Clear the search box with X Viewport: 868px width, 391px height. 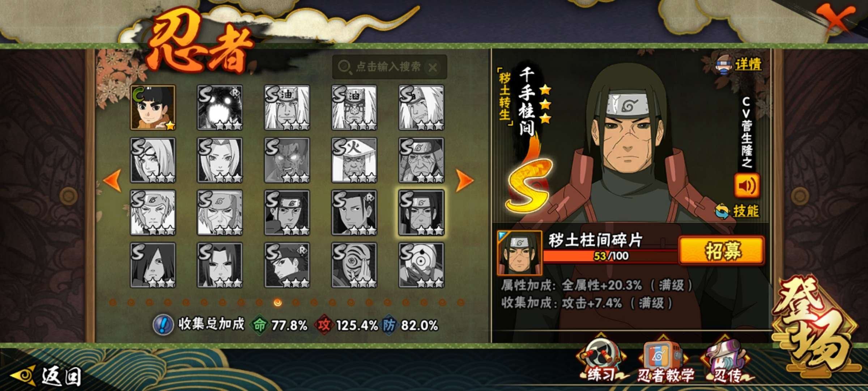[433, 67]
